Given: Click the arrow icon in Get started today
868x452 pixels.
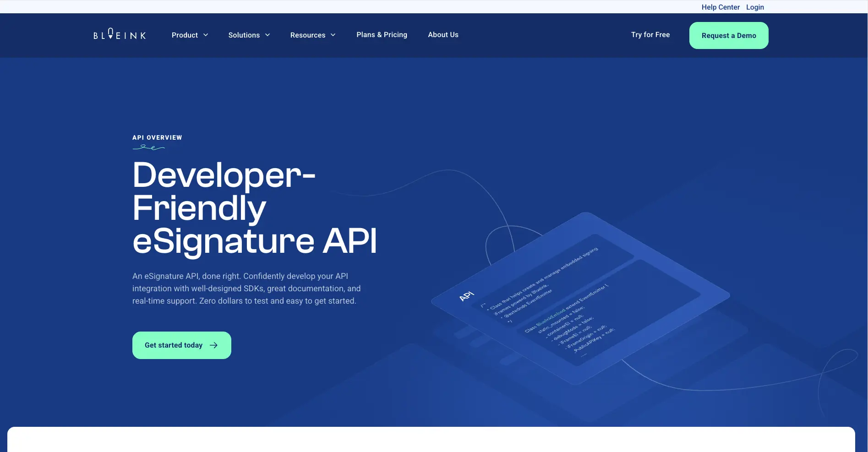Looking at the screenshot, I should coord(213,345).
